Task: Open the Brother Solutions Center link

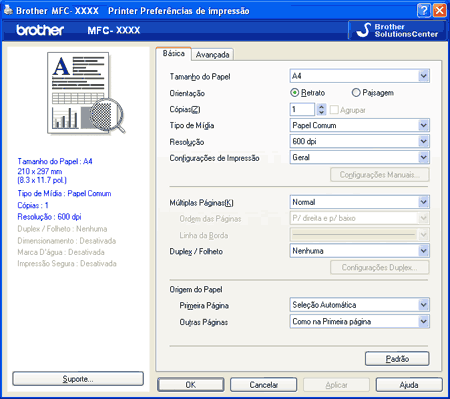Action: click(397, 30)
